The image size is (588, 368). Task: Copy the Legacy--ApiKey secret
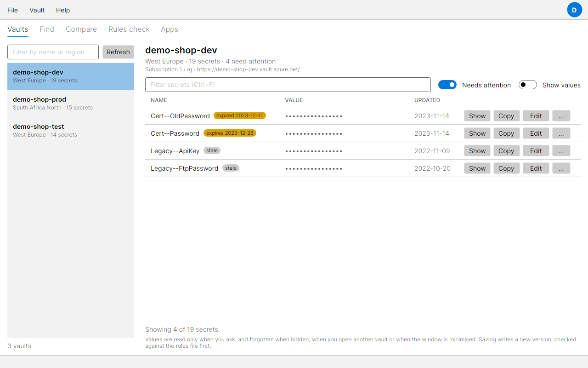pos(506,151)
